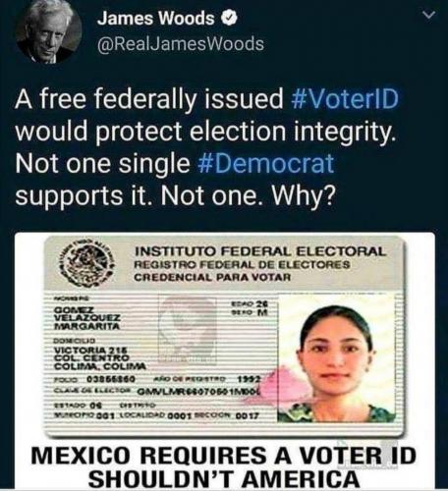Click the Gomez Velazquez Margarita name field

click(87, 318)
